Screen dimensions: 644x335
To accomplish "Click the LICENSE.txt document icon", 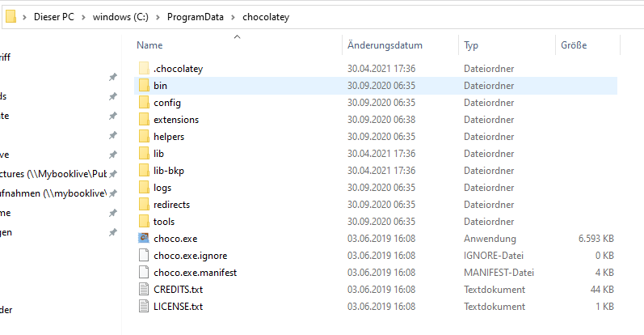I will point(144,306).
